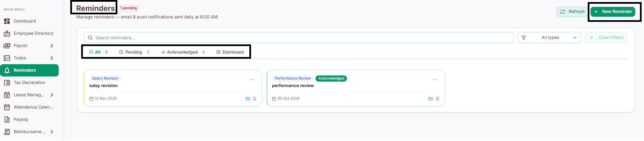The width and height of the screenshot is (644, 141).
Task: Click the Clear Filters button
Action: point(606,38)
